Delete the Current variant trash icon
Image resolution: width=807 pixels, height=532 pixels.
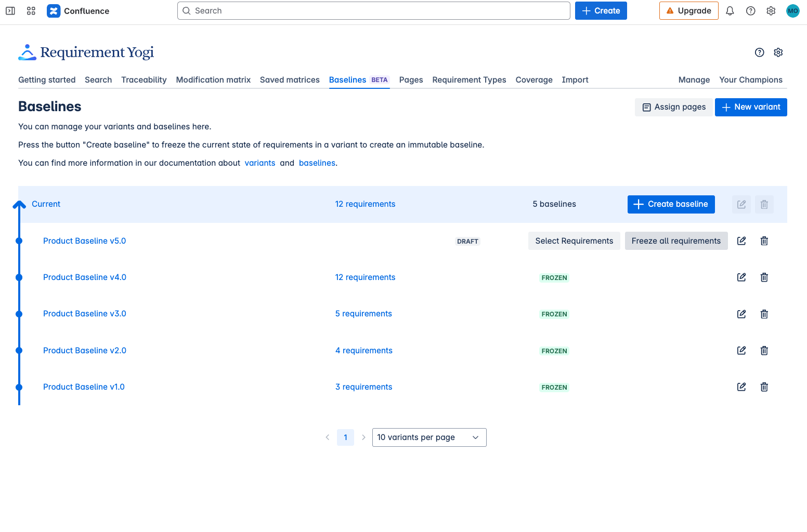click(764, 205)
